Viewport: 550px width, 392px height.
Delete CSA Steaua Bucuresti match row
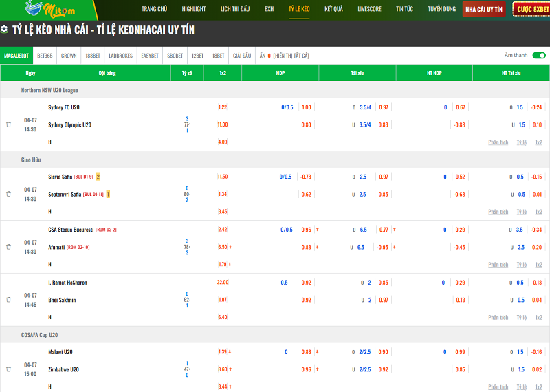click(x=9, y=247)
